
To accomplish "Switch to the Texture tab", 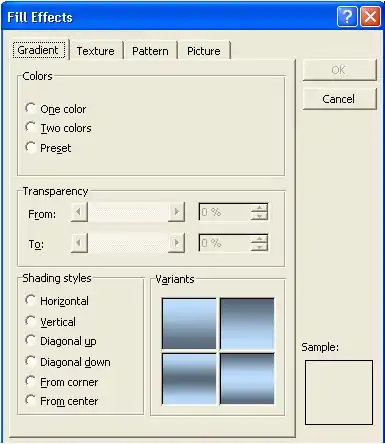I will click(96, 51).
